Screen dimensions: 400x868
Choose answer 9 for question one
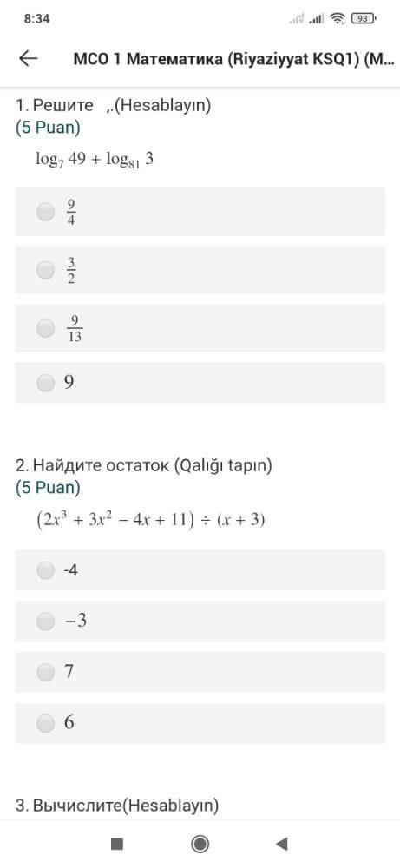(200, 383)
